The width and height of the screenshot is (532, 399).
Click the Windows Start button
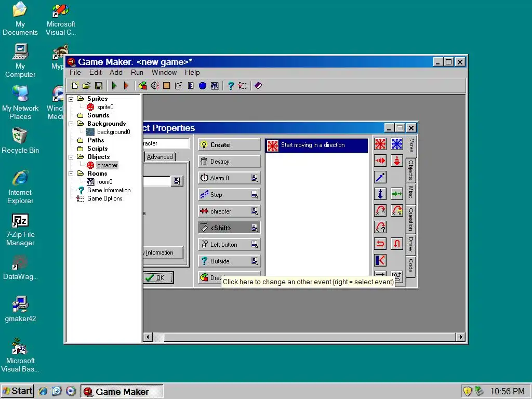pyautogui.click(x=17, y=391)
